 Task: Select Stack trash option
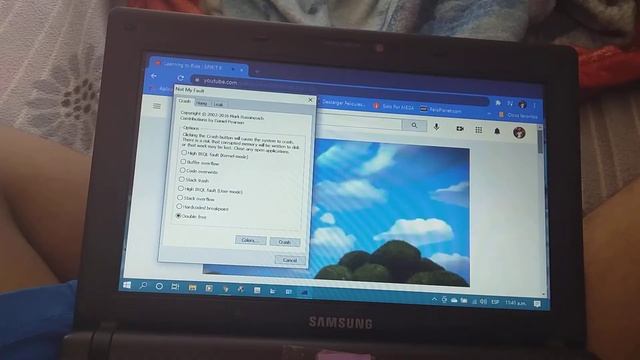pyautogui.click(x=194, y=180)
